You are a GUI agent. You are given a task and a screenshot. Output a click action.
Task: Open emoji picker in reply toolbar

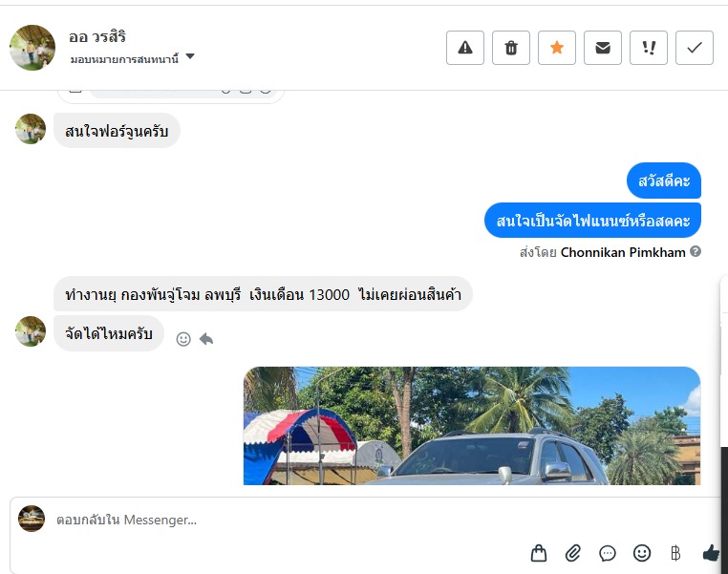click(642, 553)
